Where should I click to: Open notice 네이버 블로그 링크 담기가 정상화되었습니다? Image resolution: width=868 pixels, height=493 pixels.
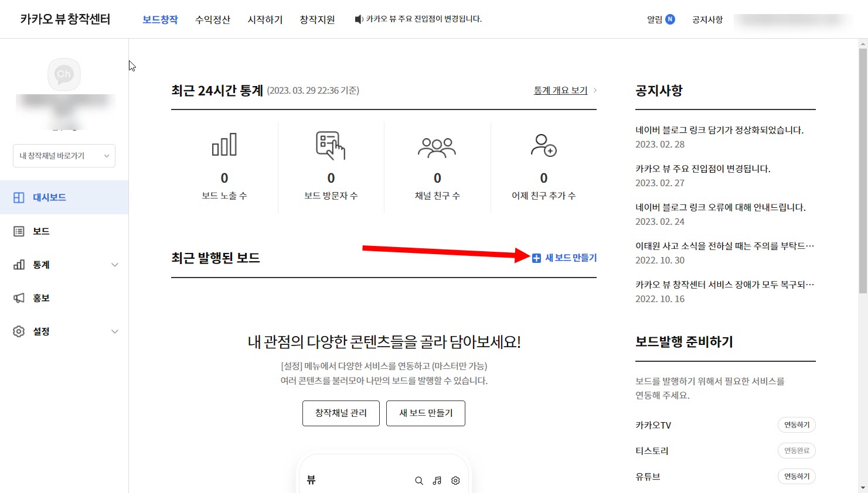pos(719,130)
